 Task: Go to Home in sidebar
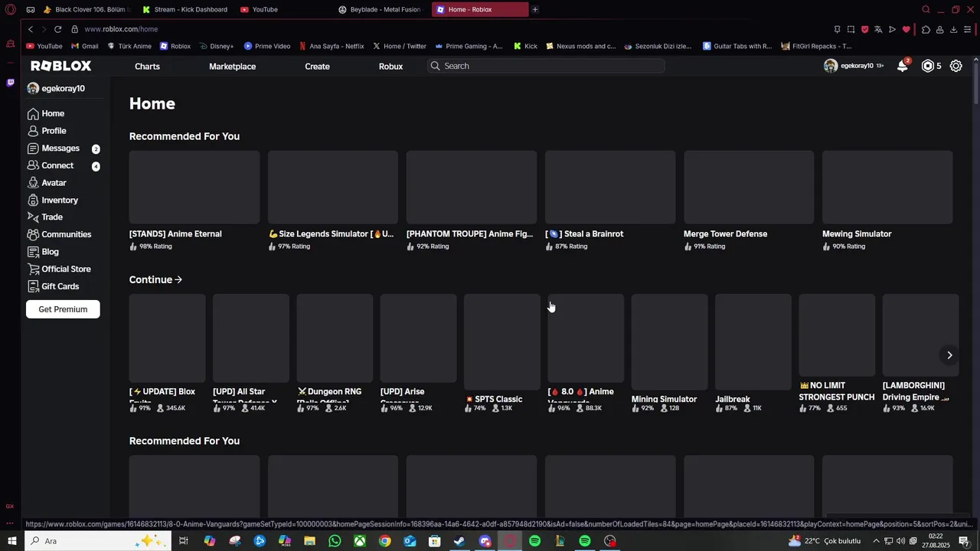pos(46,113)
